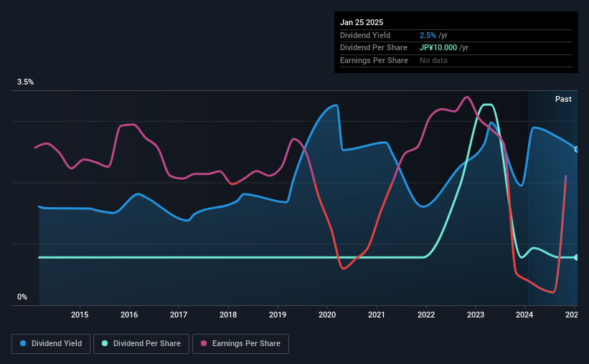Click the 3.5% y-axis label
Screen dimensions: 589x364
25,82
